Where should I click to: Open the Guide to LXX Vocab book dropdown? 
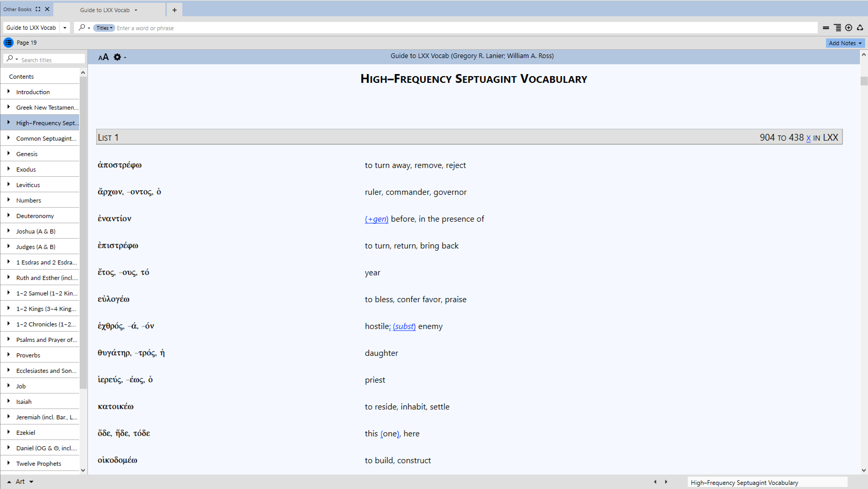click(65, 28)
